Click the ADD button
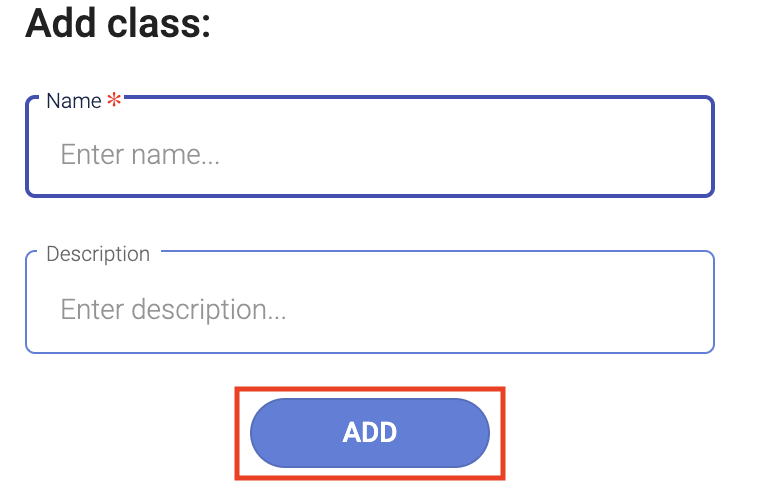The height and width of the screenshot is (496, 758). [369, 432]
